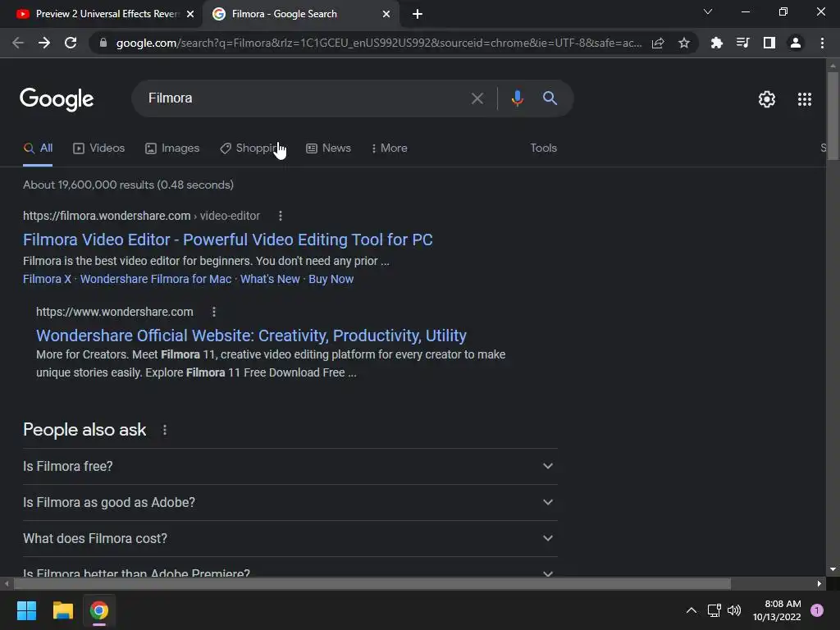This screenshot has width=840, height=630.
Task: Open media controls icon in toolbar
Action: [x=742, y=43]
